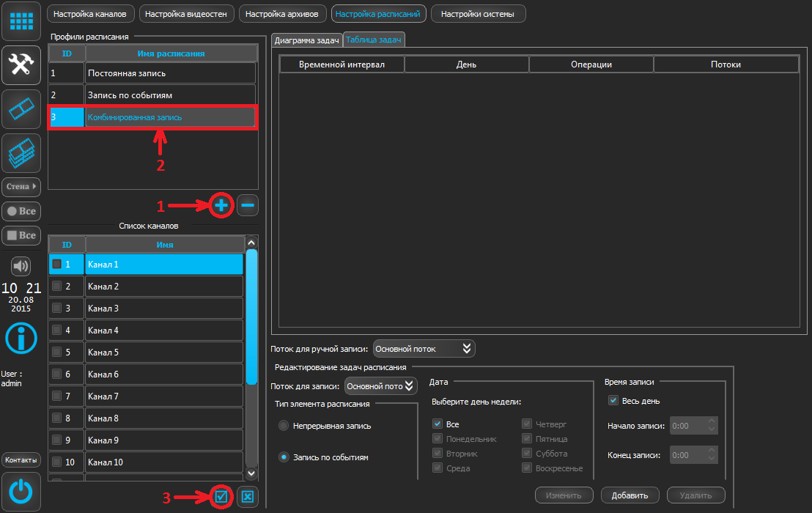The image size is (812, 513).
Task: Toggle the Весь день checkbox
Action: 613,401
